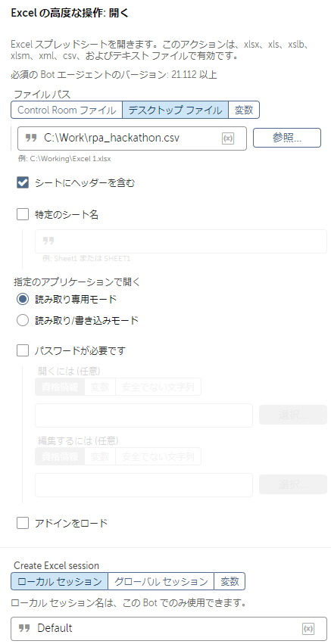Screen dimensions: 331x644
Task: Select 変数 tab under Create Excel session
Action: [230, 582]
